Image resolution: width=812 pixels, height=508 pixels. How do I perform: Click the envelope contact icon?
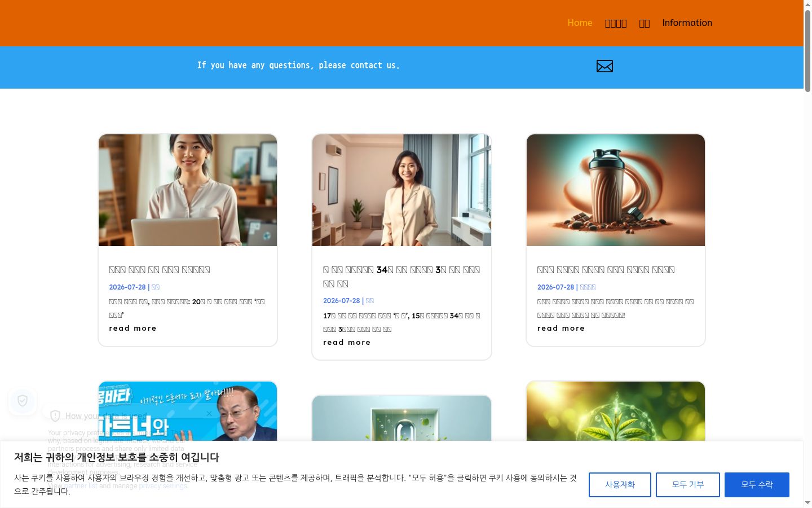604,67
